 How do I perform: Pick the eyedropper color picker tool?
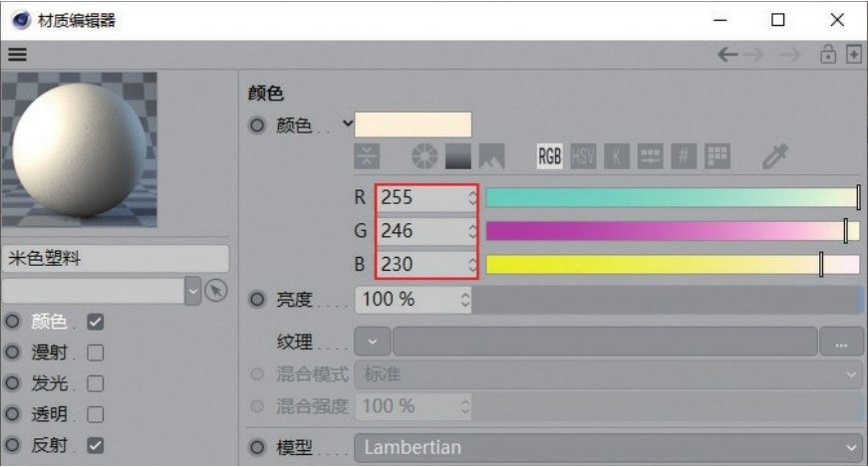point(775,156)
